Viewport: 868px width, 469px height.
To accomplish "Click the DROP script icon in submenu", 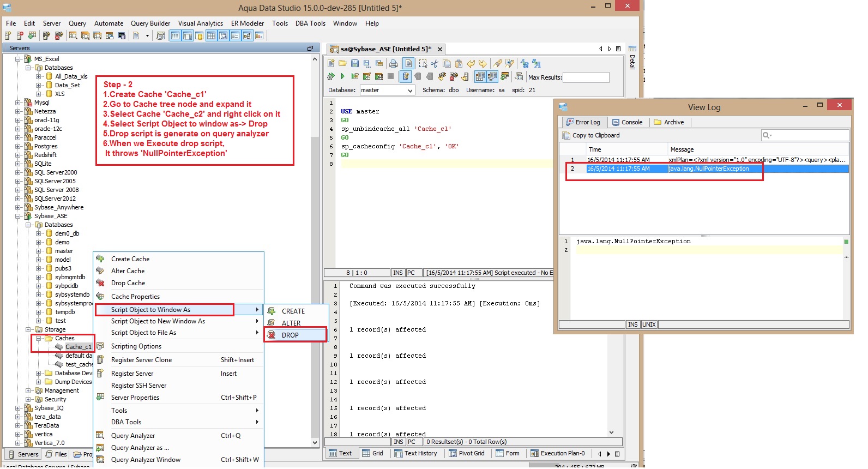I will (x=272, y=335).
